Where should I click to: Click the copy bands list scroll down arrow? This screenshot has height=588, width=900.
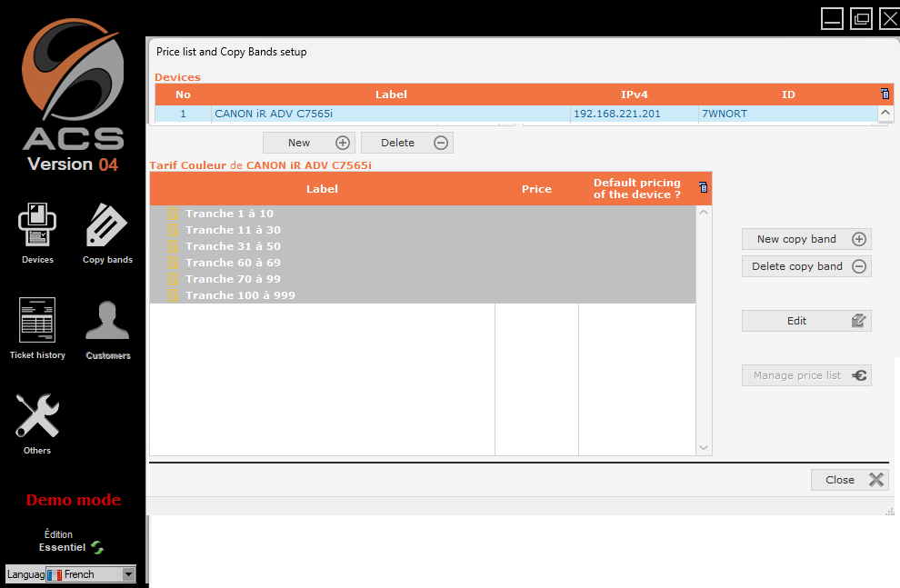704,448
